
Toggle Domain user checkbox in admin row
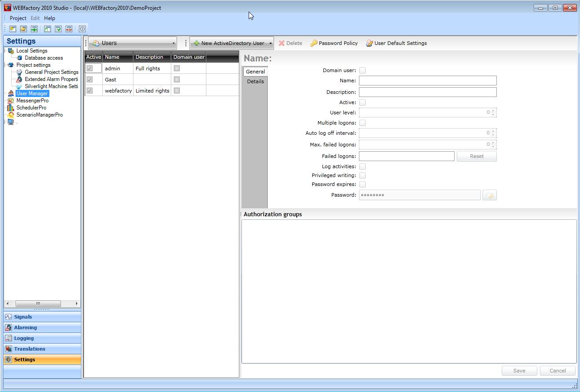[x=177, y=69]
